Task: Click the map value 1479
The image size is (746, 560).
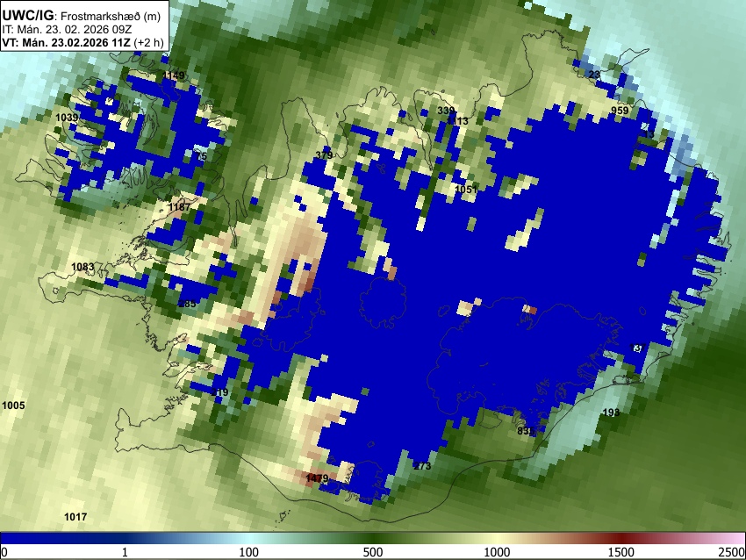Action: [x=318, y=478]
